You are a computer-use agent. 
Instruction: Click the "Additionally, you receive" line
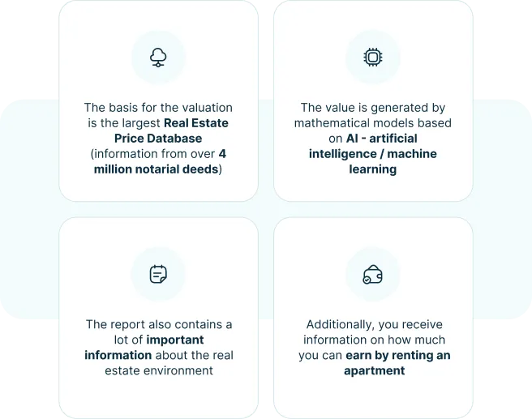[373, 324]
